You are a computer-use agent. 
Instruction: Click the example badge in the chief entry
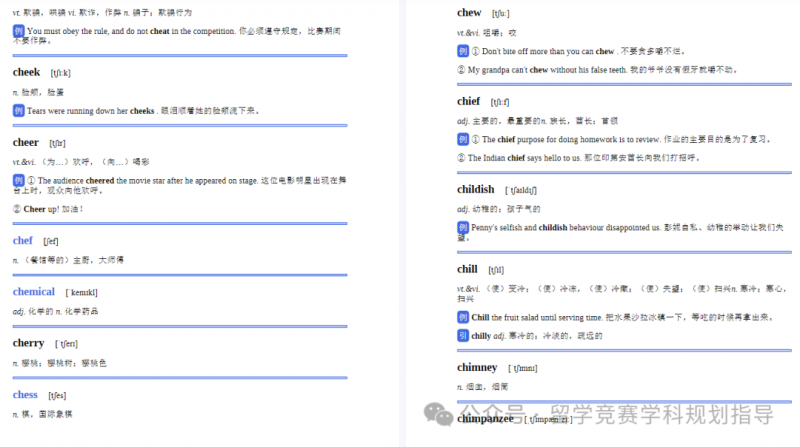[x=463, y=139]
